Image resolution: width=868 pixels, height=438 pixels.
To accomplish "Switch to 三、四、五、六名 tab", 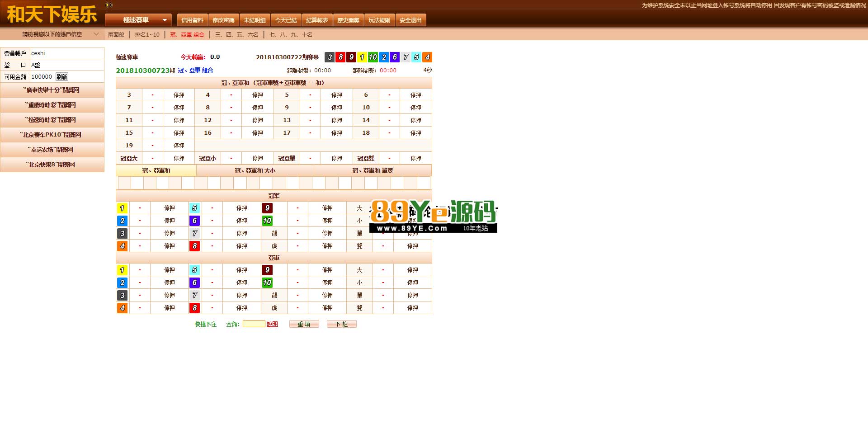I will [236, 34].
